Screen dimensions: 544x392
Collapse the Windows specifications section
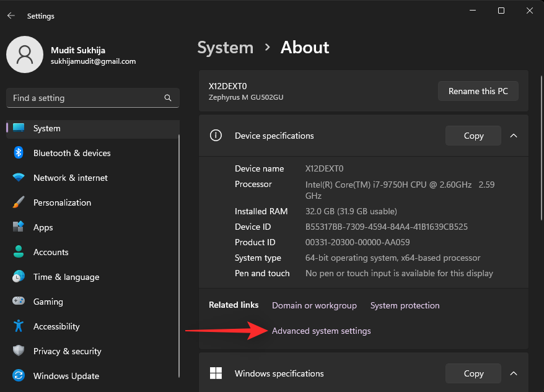(514, 373)
